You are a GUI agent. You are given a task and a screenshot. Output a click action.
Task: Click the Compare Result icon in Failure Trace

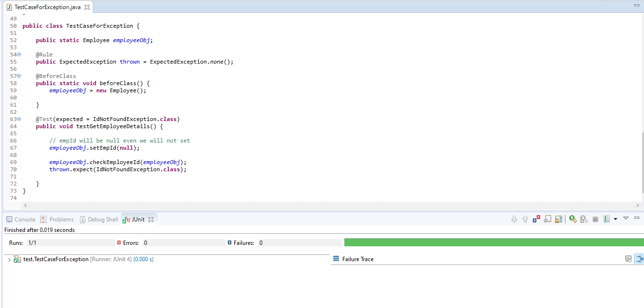(628, 259)
